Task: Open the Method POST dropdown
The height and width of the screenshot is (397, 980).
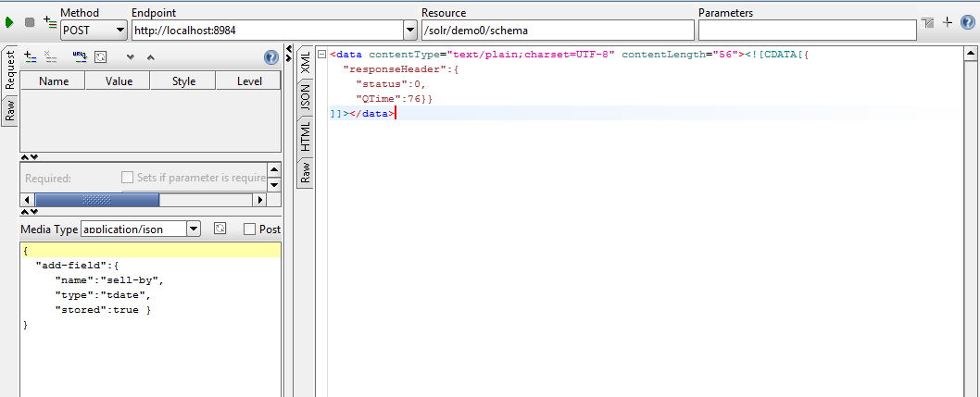Action: point(120,30)
